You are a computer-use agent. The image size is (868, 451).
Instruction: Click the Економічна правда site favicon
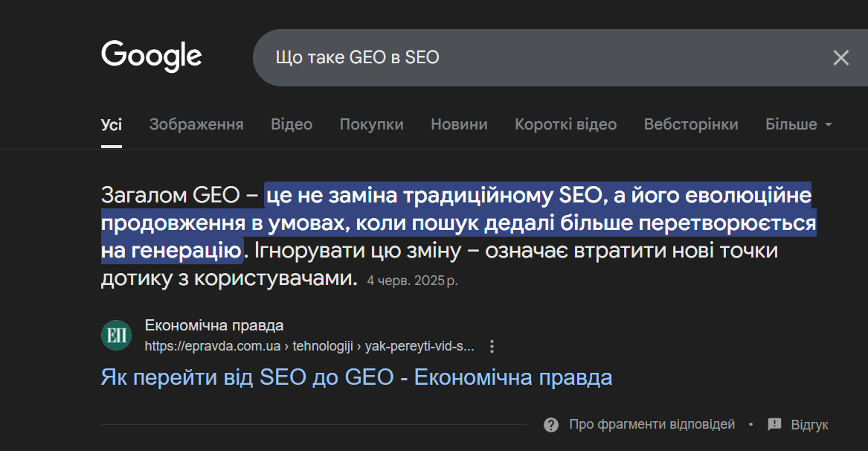(116, 335)
